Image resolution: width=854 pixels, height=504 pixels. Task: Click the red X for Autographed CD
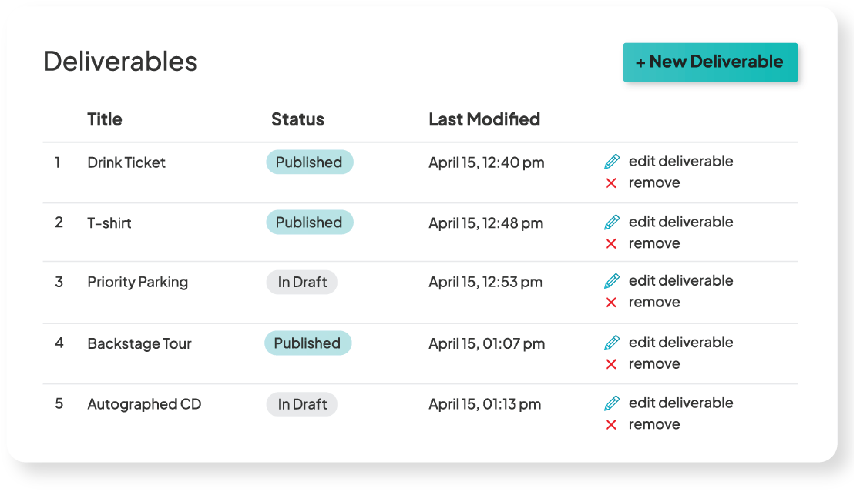pos(611,424)
